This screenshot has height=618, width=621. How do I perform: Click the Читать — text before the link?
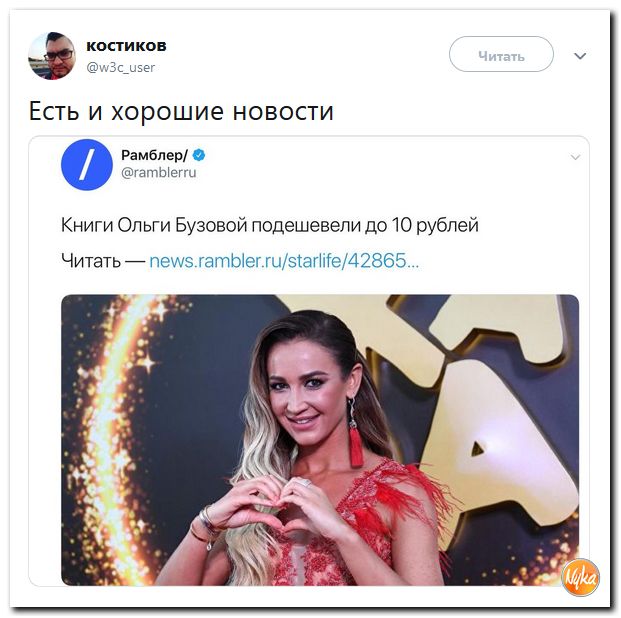tap(103, 261)
